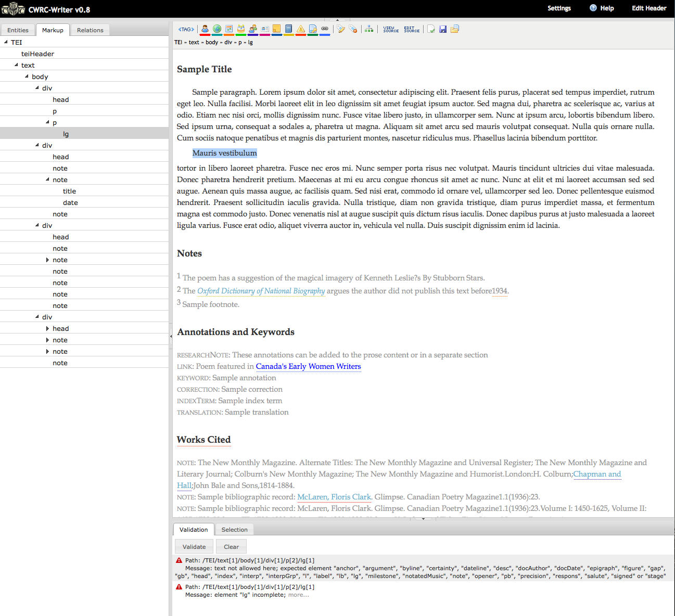This screenshot has height=616, width=675.
Task: Tag an Event using the birthday cake icon
Action: (x=241, y=29)
